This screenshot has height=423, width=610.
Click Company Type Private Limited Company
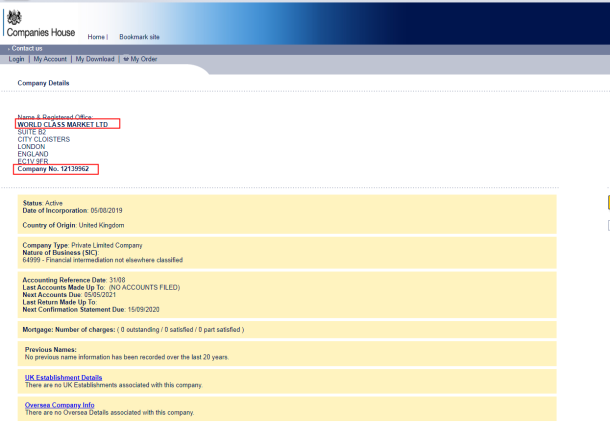click(x=82, y=246)
